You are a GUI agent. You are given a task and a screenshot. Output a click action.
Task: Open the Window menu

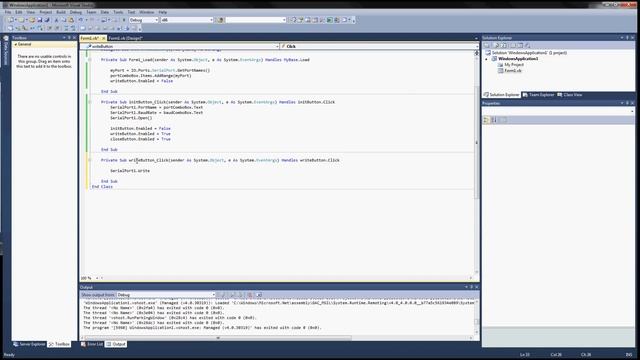click(x=147, y=12)
